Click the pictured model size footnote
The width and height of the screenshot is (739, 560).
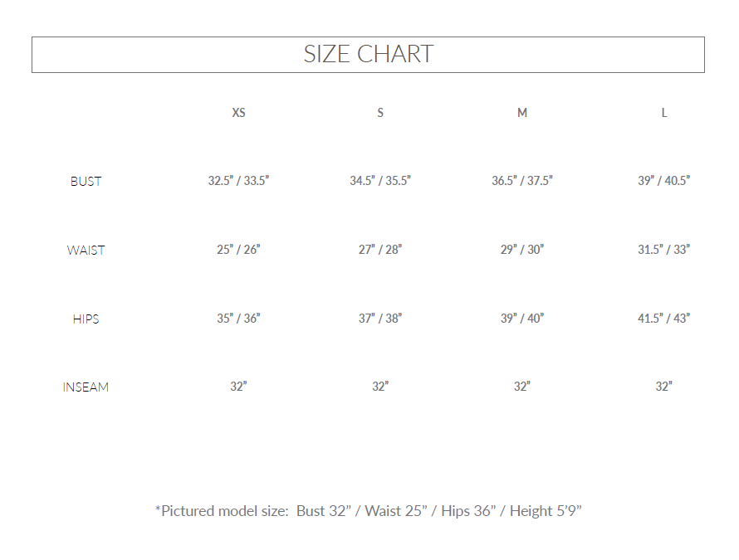(368, 511)
